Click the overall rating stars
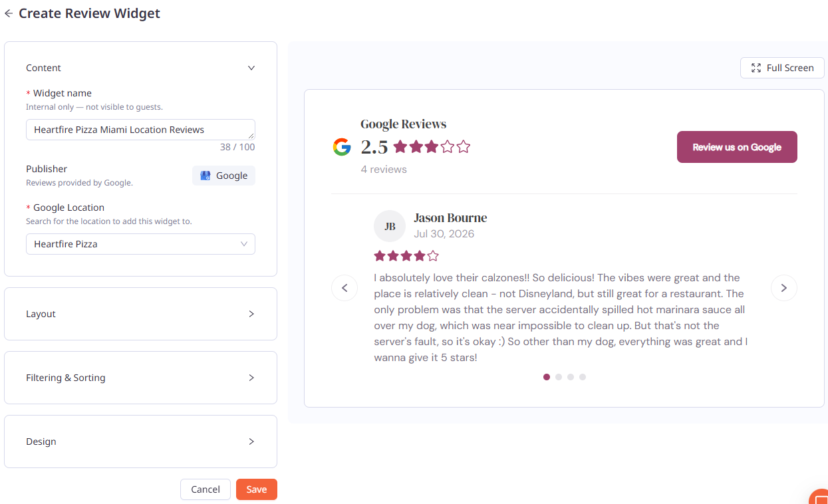Image resolution: width=828 pixels, height=504 pixels. [432, 147]
